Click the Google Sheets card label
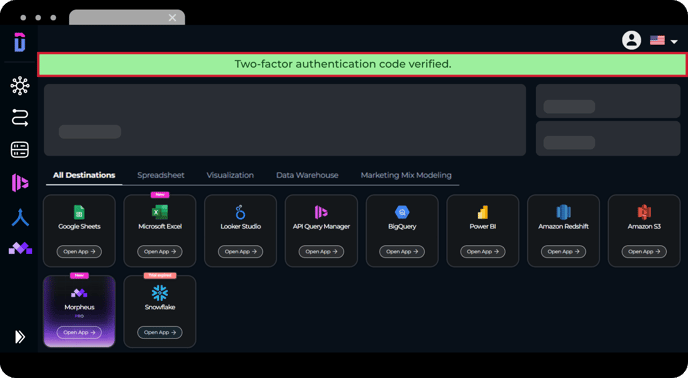Screen dimensions: 688x378 [79, 227]
